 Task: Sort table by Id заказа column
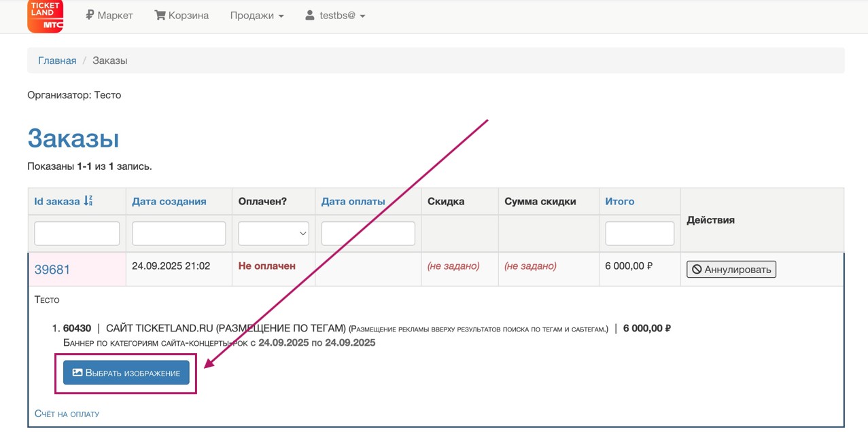[57, 201]
